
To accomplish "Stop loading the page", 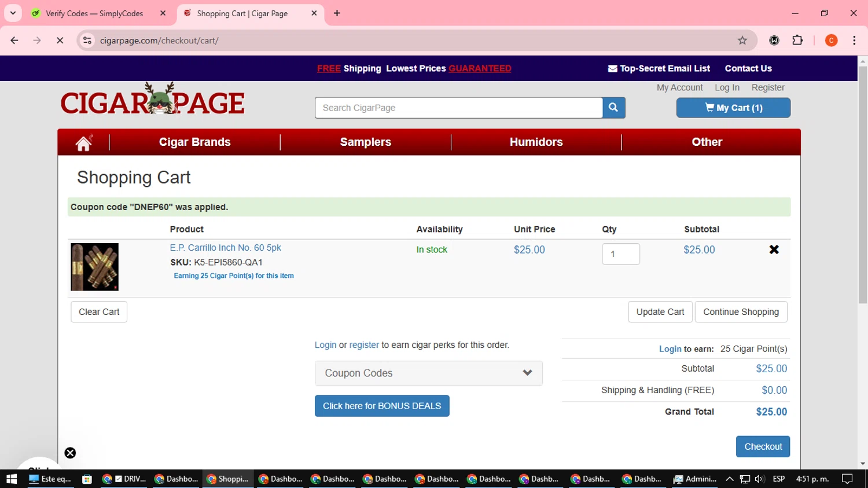I will [x=60, y=41].
